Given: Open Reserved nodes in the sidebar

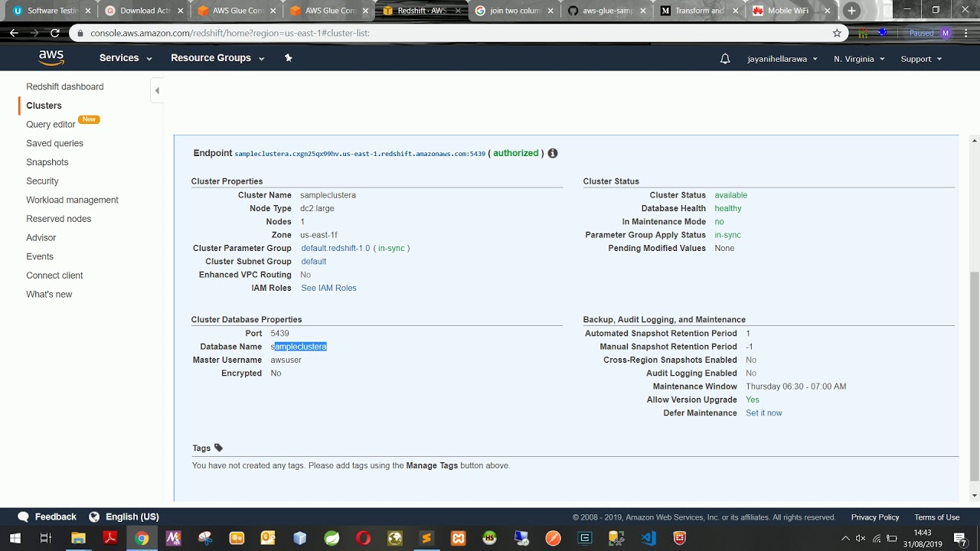Looking at the screenshot, I should point(58,219).
